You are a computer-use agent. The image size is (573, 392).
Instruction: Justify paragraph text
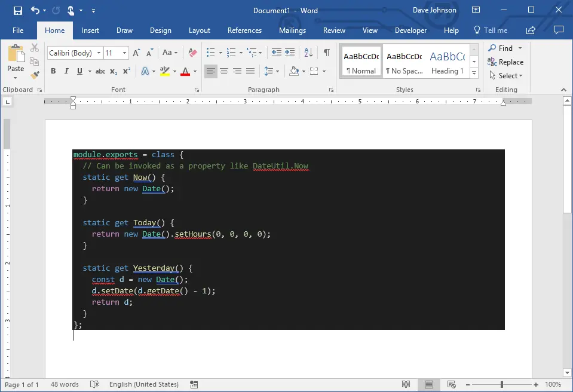coord(250,71)
